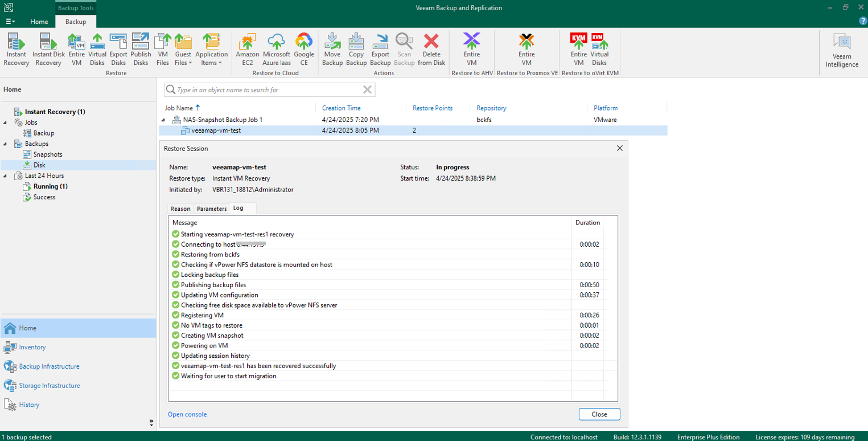
Task: Open Storage Infrastructure view
Action: click(x=78, y=386)
